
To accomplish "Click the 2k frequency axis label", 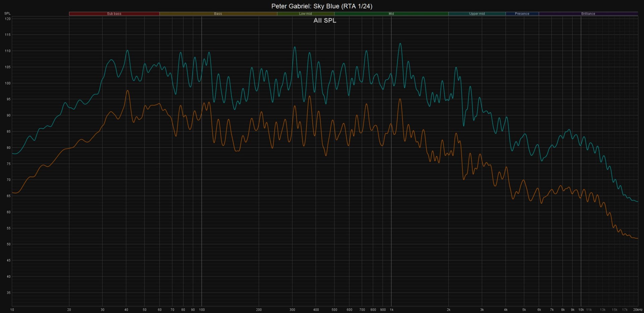I will (x=448, y=310).
